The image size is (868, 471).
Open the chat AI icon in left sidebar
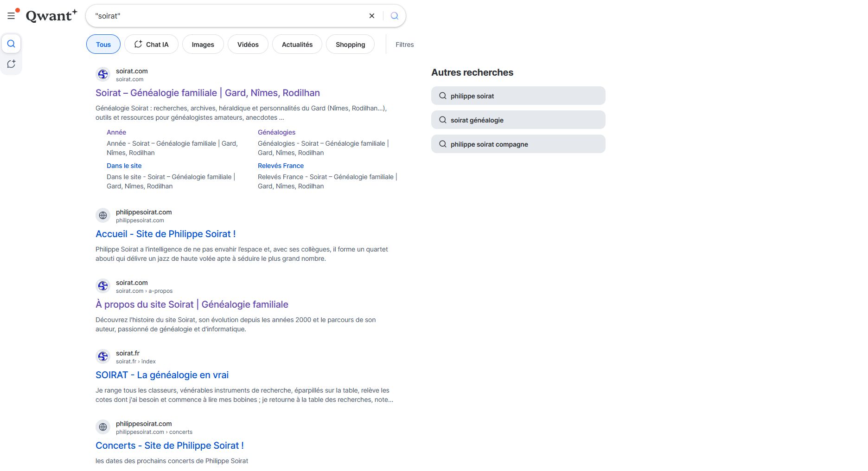click(11, 64)
